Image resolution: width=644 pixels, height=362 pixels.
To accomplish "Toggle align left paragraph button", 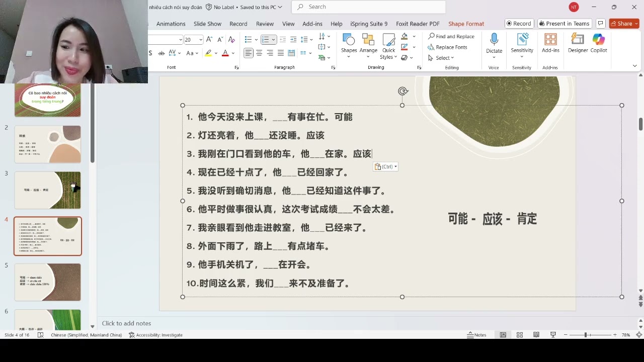I will [x=249, y=53].
